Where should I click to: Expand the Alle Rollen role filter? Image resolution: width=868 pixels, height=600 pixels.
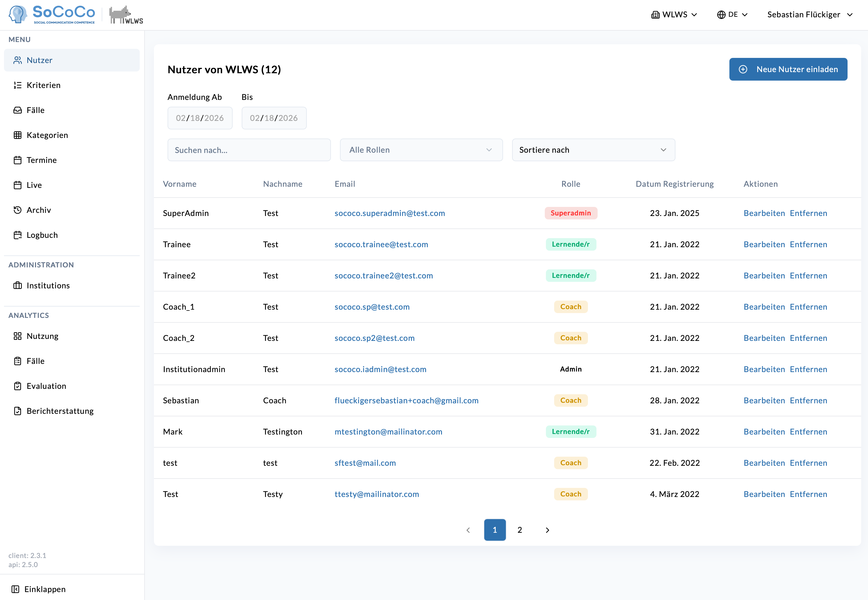tap(421, 150)
